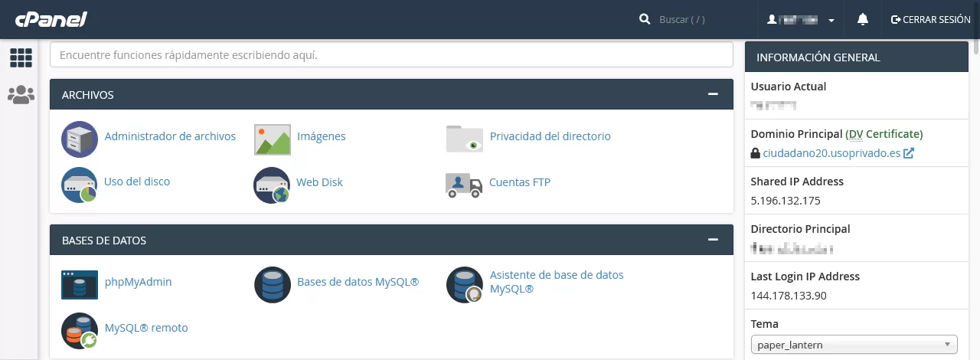
Task: Click the search magnifier icon in header
Action: (645, 19)
